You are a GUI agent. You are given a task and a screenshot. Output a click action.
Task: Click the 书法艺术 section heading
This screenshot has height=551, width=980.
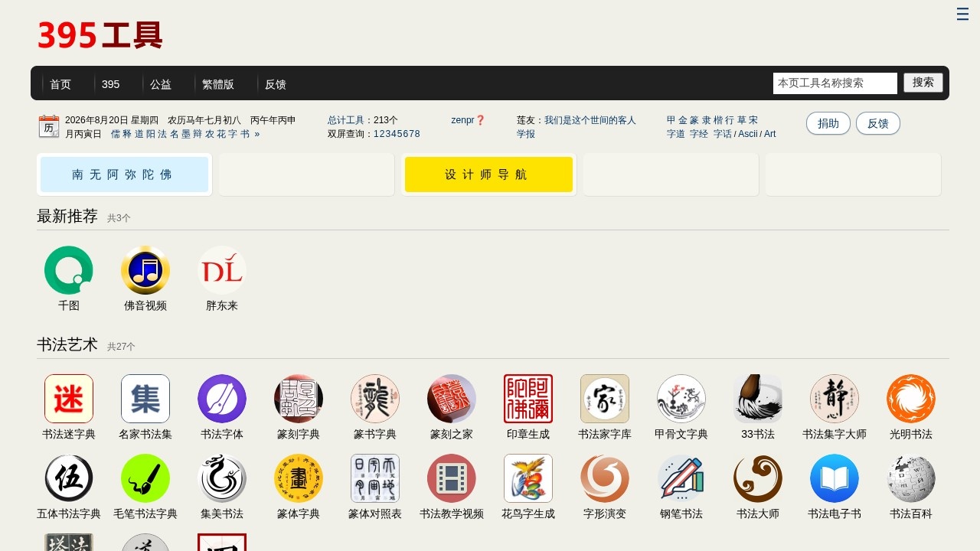(67, 344)
